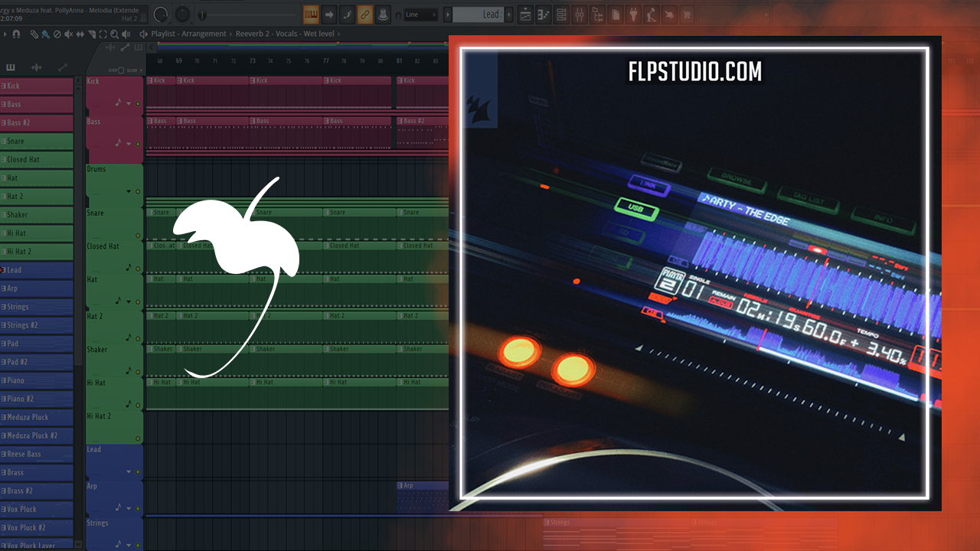This screenshot has width=980, height=551.
Task: Open the Channel rack icon
Action: (x=561, y=15)
